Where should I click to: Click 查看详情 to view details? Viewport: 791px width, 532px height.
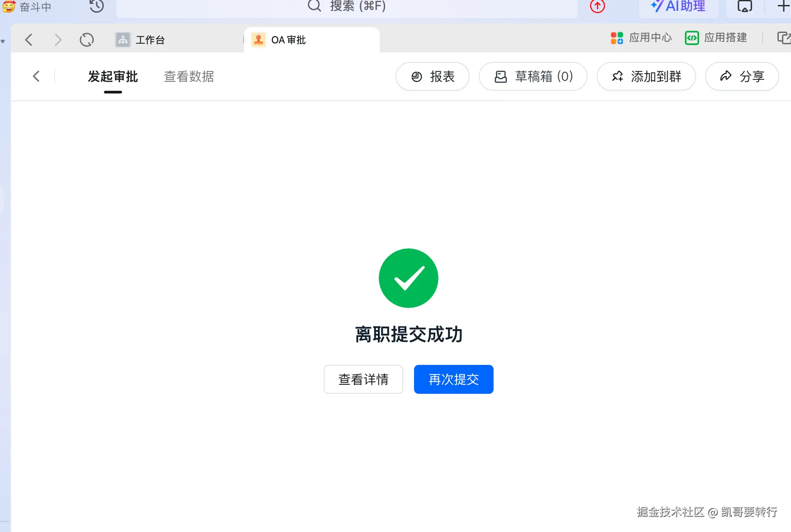(363, 379)
